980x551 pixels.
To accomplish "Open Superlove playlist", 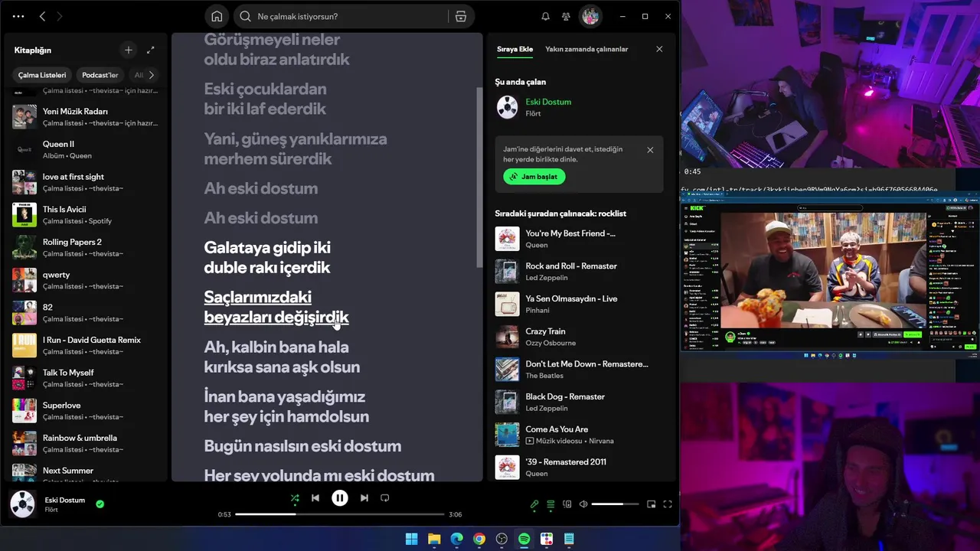I will click(x=85, y=410).
